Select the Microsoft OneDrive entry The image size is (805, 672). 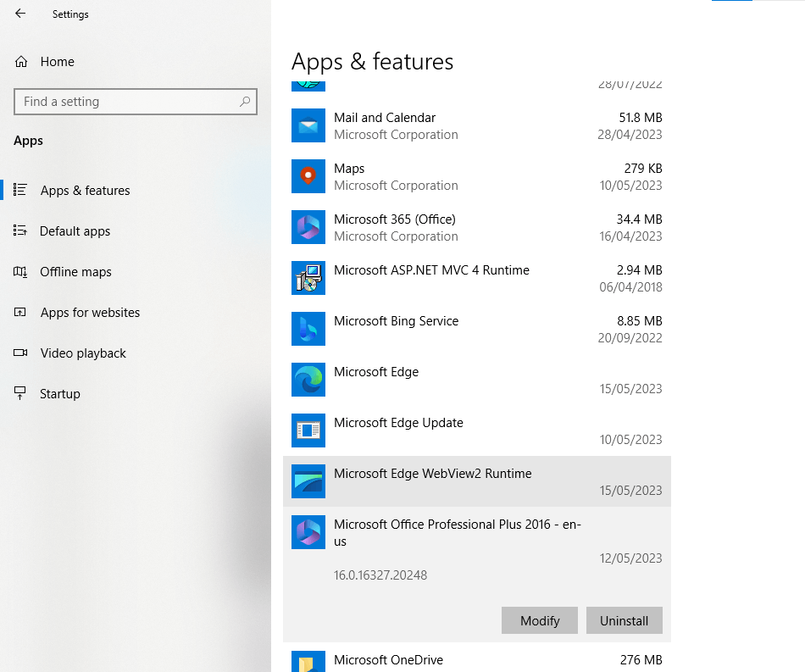coord(477,659)
